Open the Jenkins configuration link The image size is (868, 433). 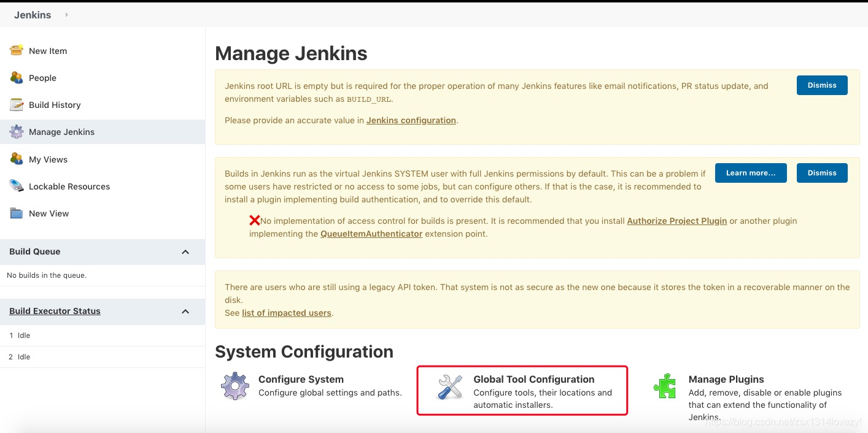coord(411,120)
